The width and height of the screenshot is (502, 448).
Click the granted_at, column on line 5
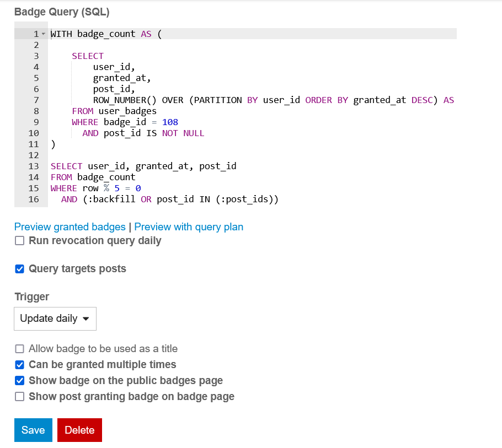(122, 78)
